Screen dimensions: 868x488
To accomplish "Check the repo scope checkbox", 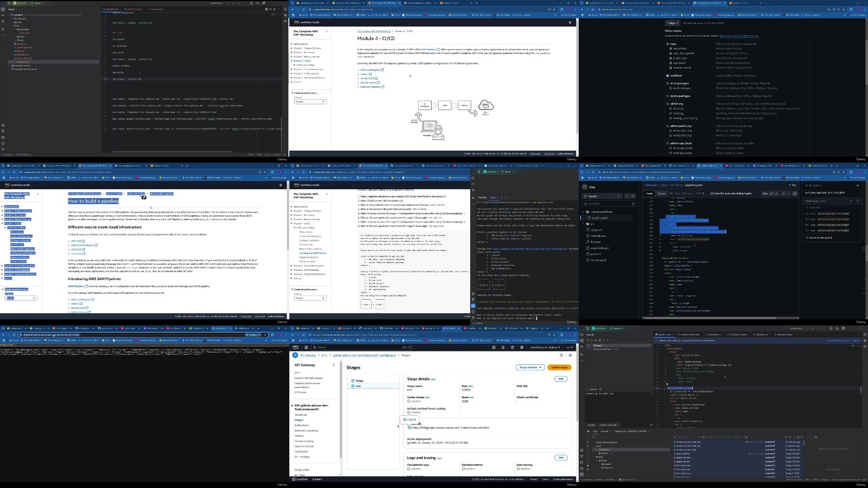I will [667, 44].
